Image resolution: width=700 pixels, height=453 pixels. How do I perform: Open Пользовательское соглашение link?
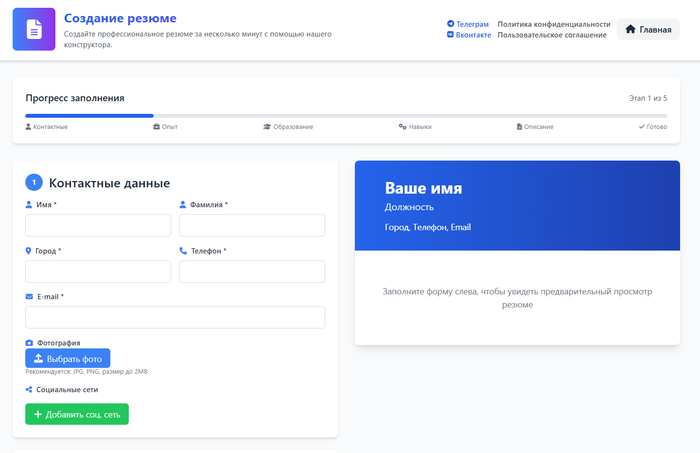tap(551, 35)
